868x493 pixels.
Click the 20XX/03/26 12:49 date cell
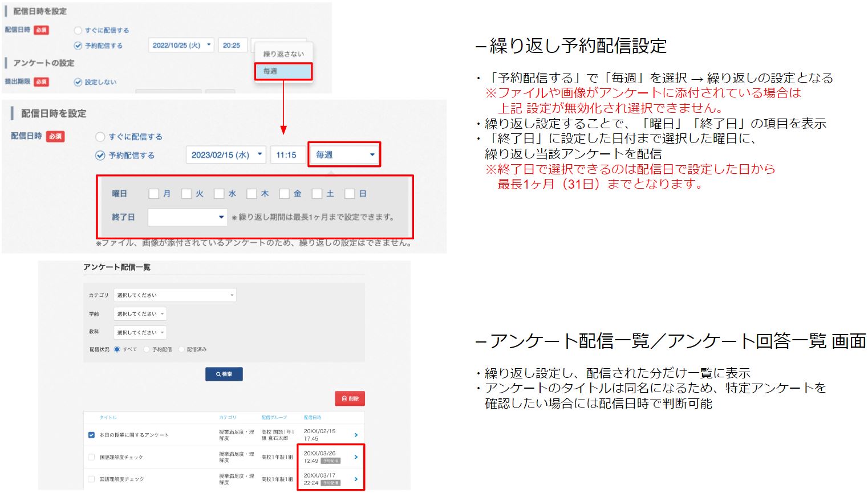321,457
